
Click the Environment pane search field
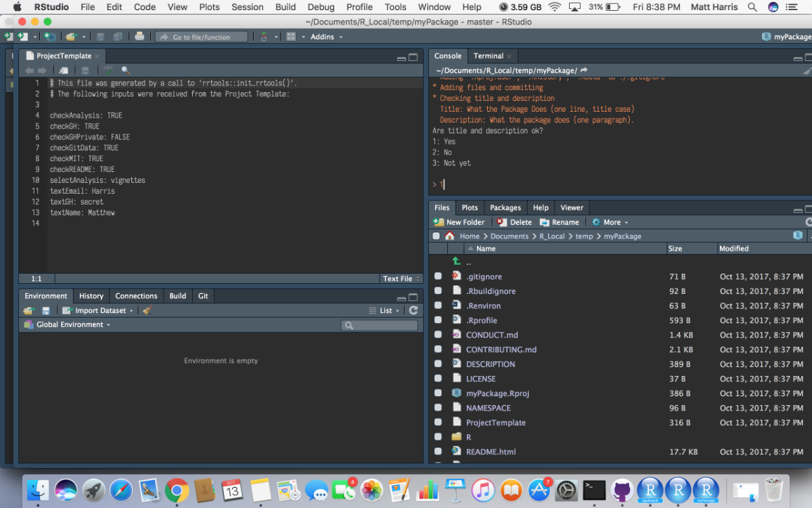click(379, 325)
